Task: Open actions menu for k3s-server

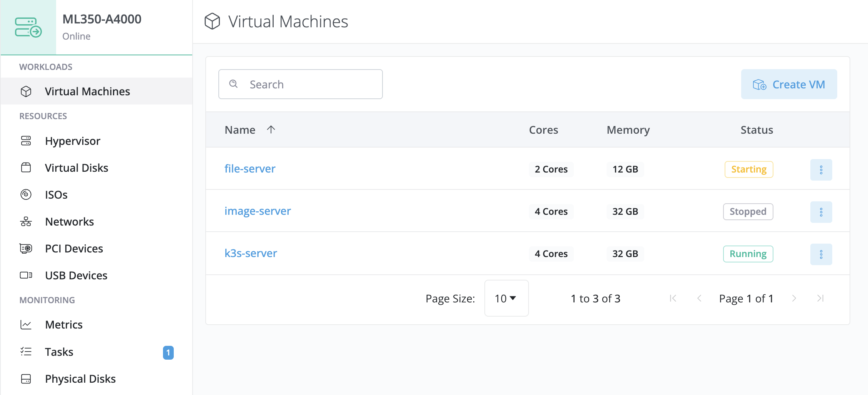Action: [821, 254]
